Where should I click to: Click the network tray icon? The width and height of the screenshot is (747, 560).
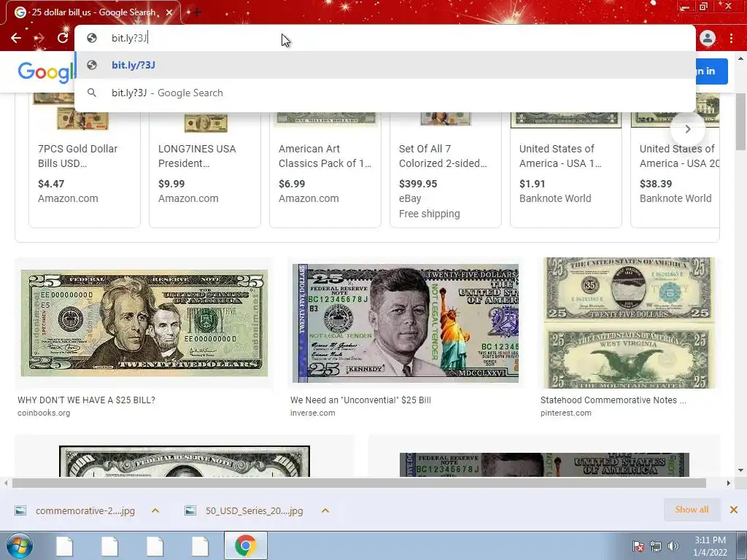pyautogui.click(x=656, y=546)
